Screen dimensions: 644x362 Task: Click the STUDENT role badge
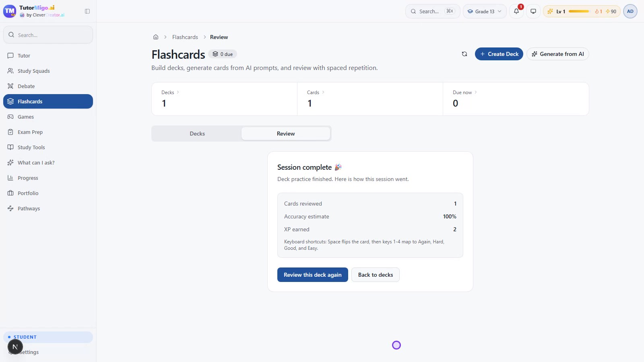(48, 337)
